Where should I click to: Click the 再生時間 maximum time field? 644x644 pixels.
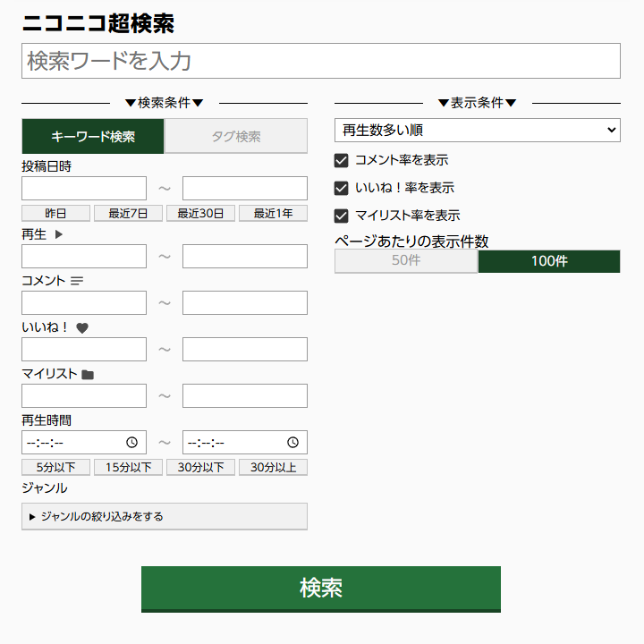[x=245, y=443]
